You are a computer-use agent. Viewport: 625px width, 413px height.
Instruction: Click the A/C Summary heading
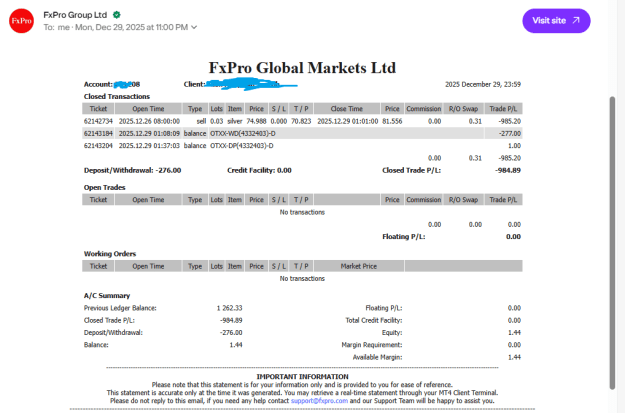(107, 296)
